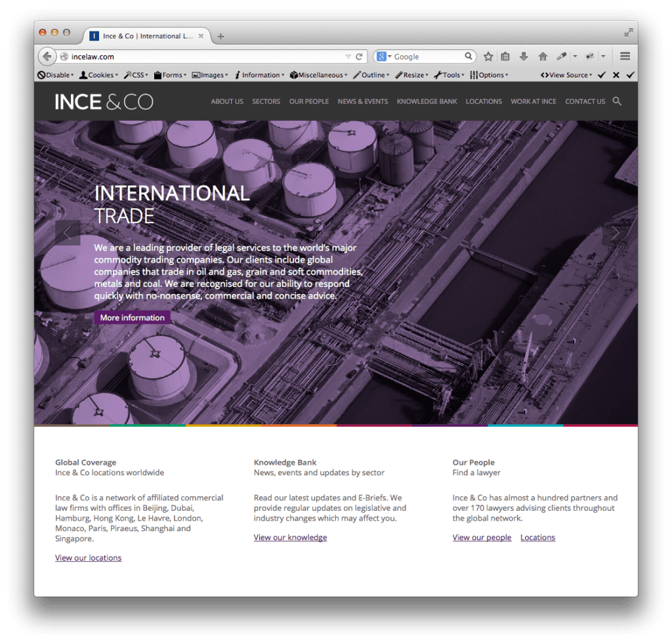Viewport: 672px width, 644px height.
Task: Expand the CSS dropdown menu
Action: coord(136,75)
